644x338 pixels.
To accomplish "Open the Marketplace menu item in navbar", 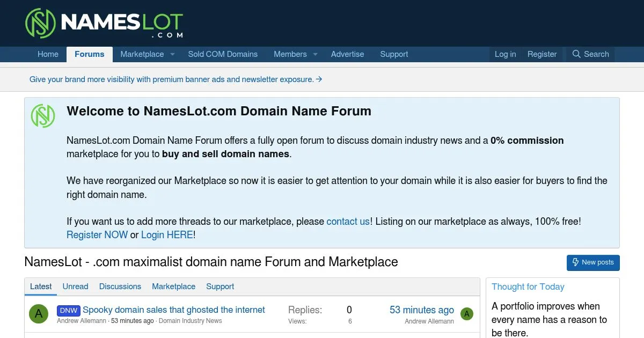I will click(x=142, y=54).
